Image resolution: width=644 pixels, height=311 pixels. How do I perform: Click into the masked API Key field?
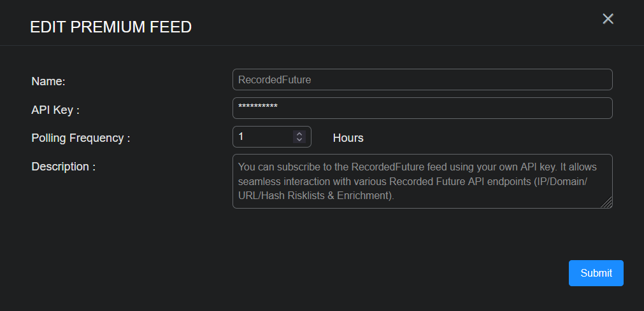tap(422, 108)
